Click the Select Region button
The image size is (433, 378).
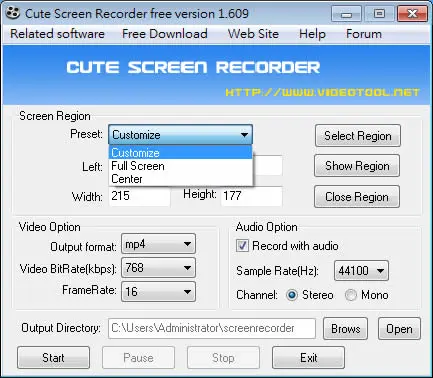click(x=358, y=136)
